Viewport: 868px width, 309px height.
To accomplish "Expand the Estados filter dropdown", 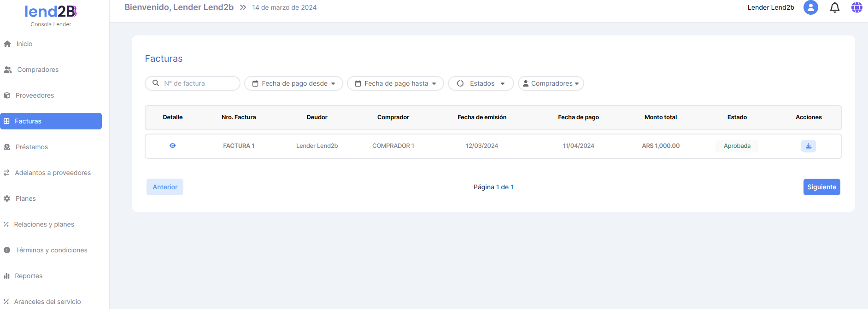I will tap(481, 83).
